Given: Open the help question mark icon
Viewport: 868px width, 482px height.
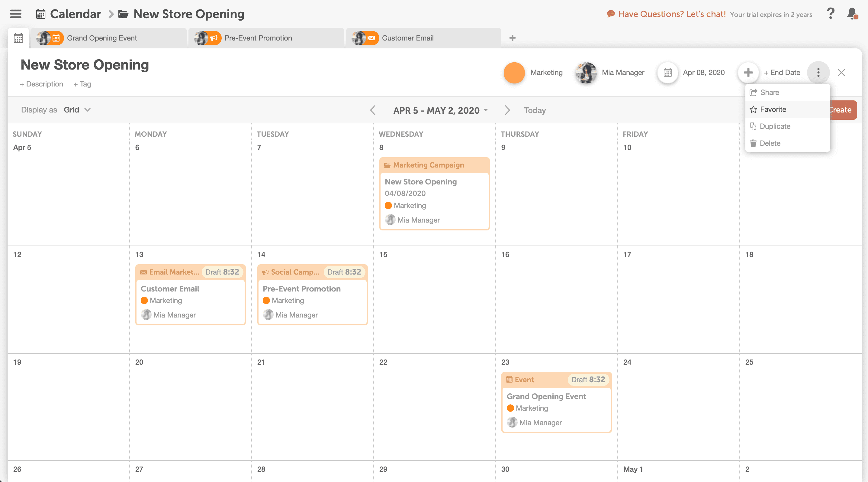Looking at the screenshot, I should pos(831,14).
